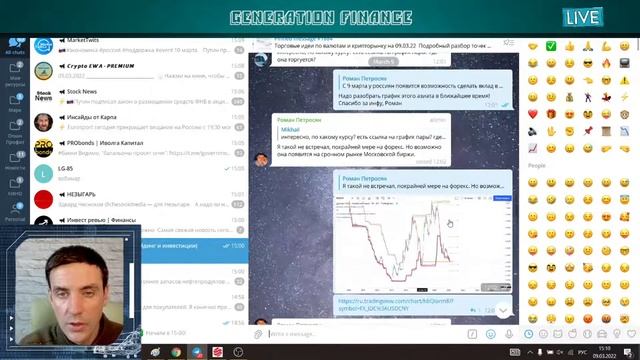Open the chart image preview
Screen dimensions: 640x360
point(422,243)
